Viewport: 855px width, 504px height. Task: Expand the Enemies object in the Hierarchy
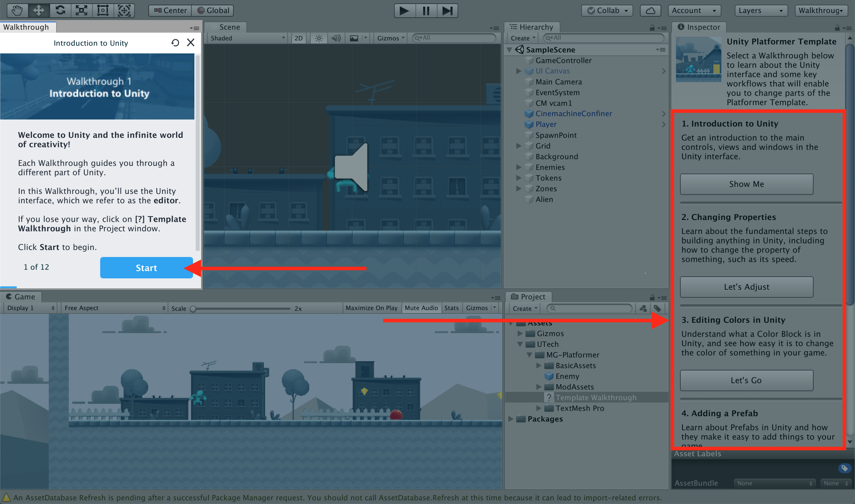click(519, 167)
